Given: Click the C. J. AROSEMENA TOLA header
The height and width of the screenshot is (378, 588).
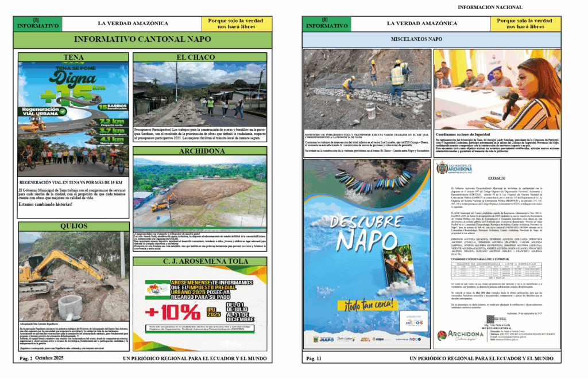Looking at the screenshot, I should pyautogui.click(x=199, y=261).
